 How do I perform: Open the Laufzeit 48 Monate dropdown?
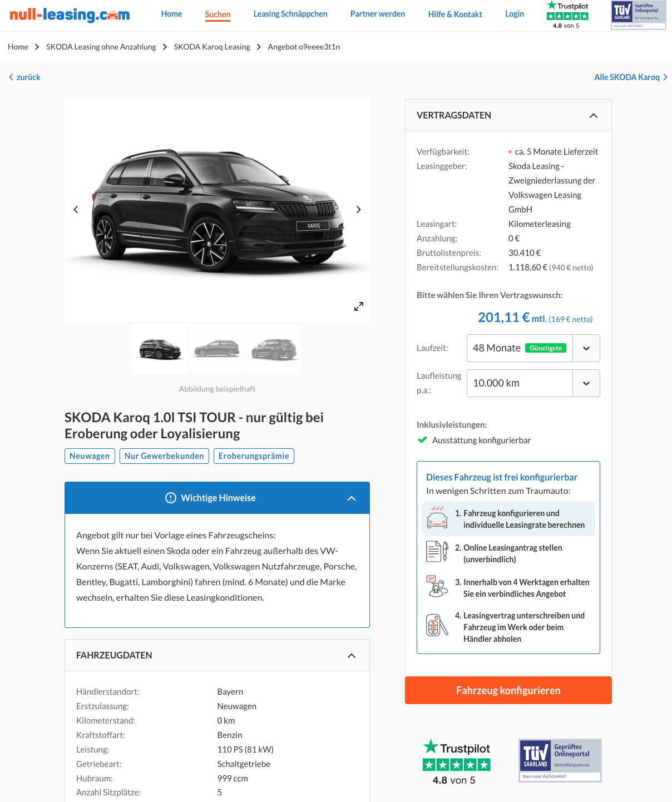tap(533, 348)
